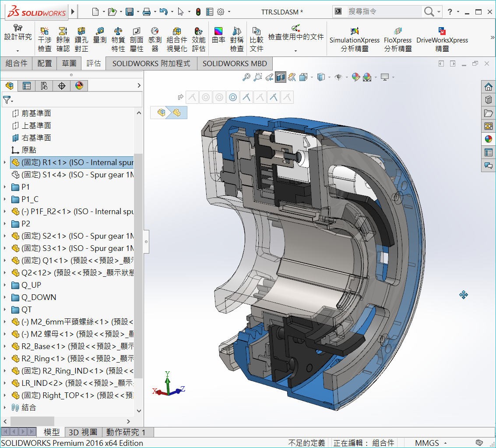Click the Interference Detection (干涉檢查) tool
This screenshot has height=448, width=496.
point(45,39)
